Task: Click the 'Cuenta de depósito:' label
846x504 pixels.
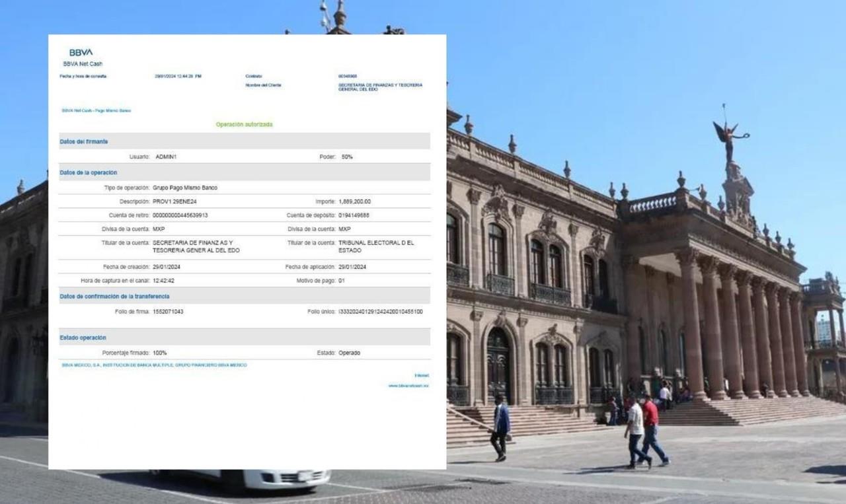Action: 311,215
